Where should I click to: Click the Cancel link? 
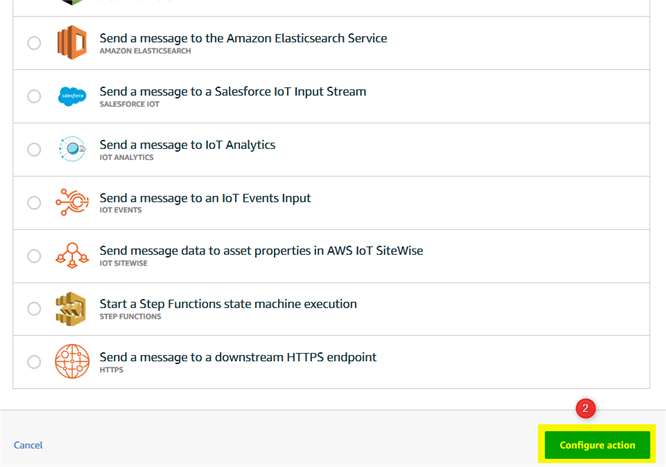click(x=28, y=445)
